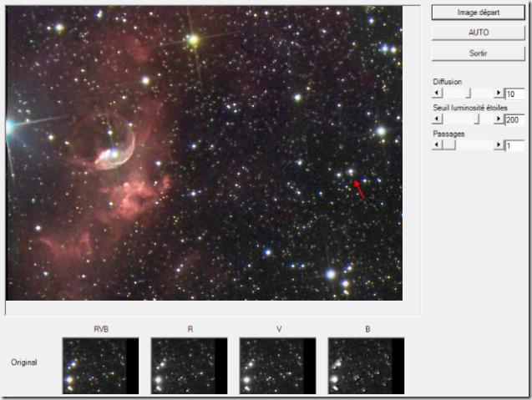Screen dimensions: 532x400
Task: Decrease Passages using the left arrow
Action: pos(437,145)
